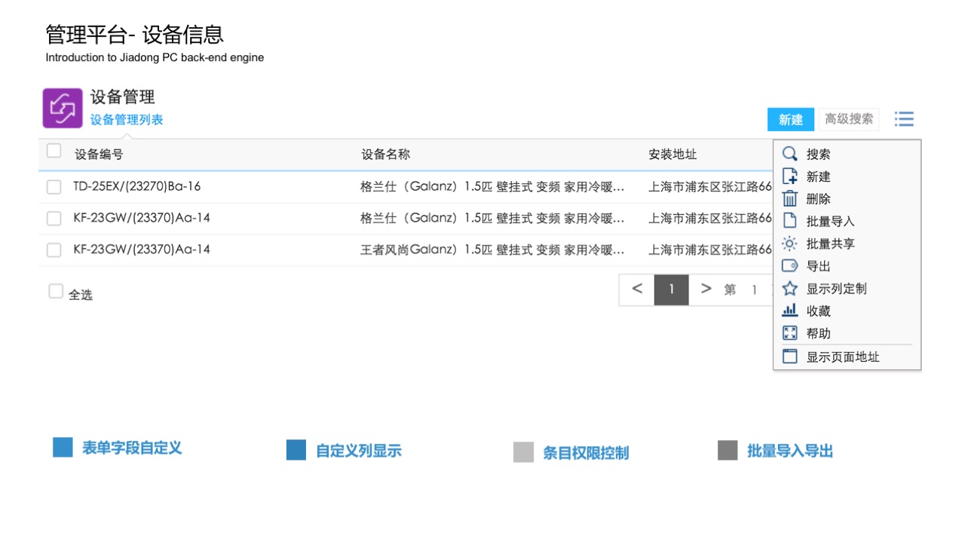Tick the 全选 checkbox below the table
Image resolution: width=980 pixels, height=551 pixels.
pos(56,292)
